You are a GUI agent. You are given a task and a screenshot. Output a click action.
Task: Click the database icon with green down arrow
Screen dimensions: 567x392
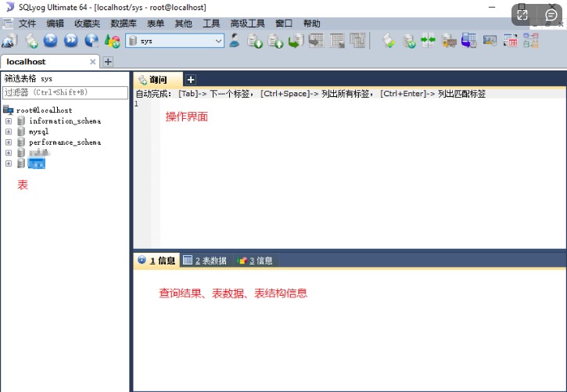click(255, 41)
